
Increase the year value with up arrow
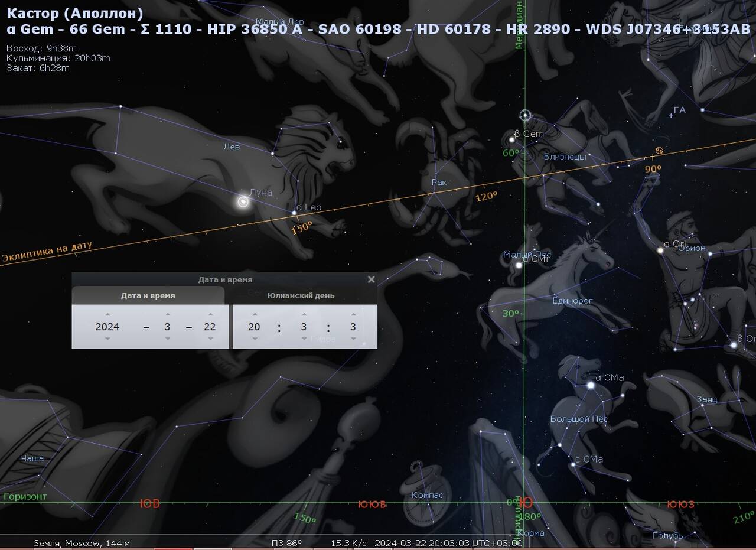pos(107,315)
